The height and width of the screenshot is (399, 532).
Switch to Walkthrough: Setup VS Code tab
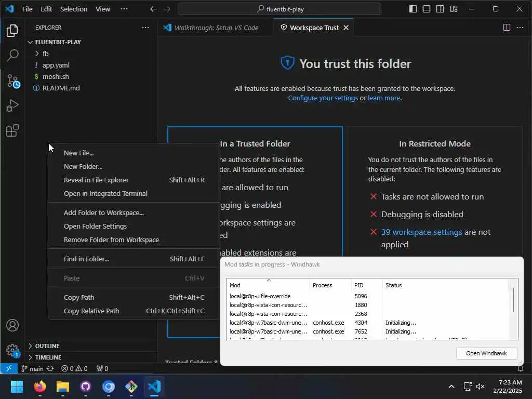tap(215, 28)
